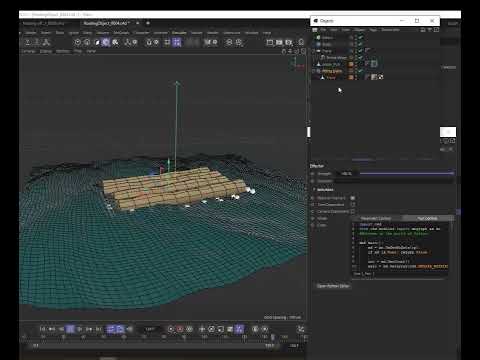The height and width of the screenshot is (360, 480).
Task: Open the Simulate menu
Action: 179,33
